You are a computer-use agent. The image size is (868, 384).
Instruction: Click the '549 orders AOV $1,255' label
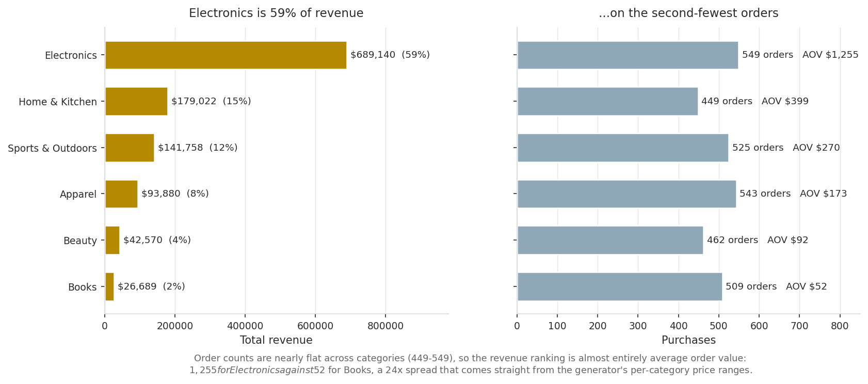800,55
